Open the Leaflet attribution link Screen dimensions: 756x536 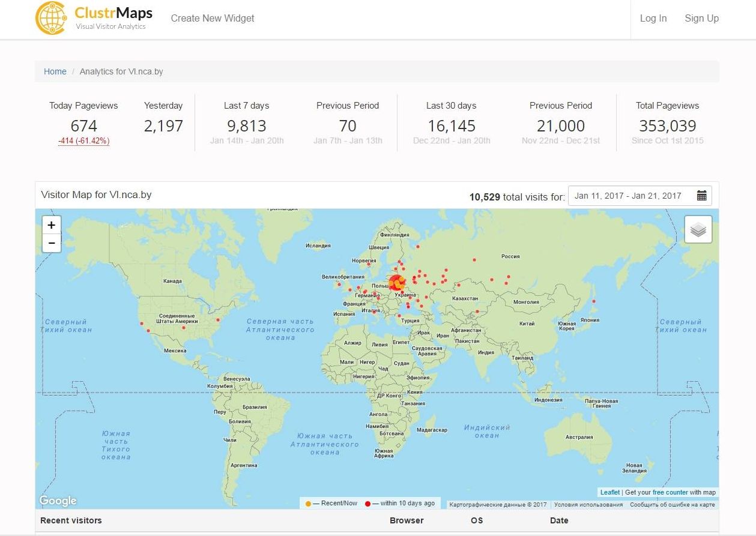(609, 492)
